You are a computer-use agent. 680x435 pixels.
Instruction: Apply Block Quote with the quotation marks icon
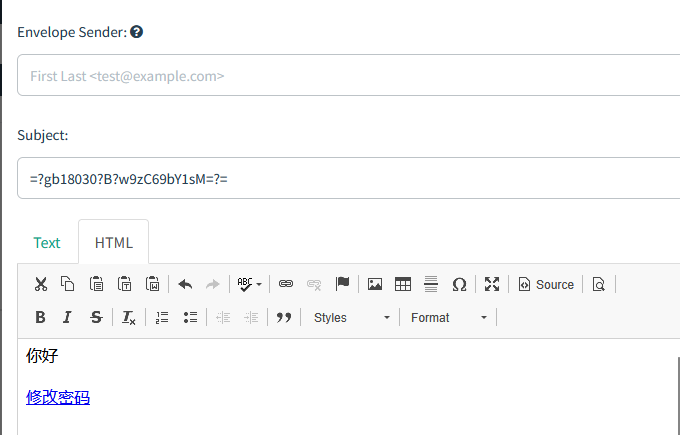(x=284, y=318)
